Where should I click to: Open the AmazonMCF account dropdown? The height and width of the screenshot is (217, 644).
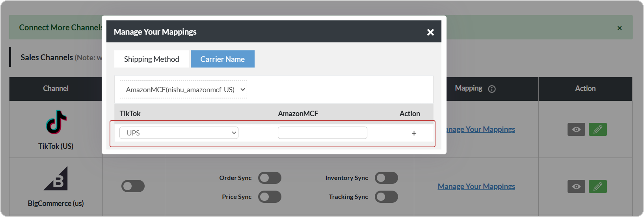[184, 90]
